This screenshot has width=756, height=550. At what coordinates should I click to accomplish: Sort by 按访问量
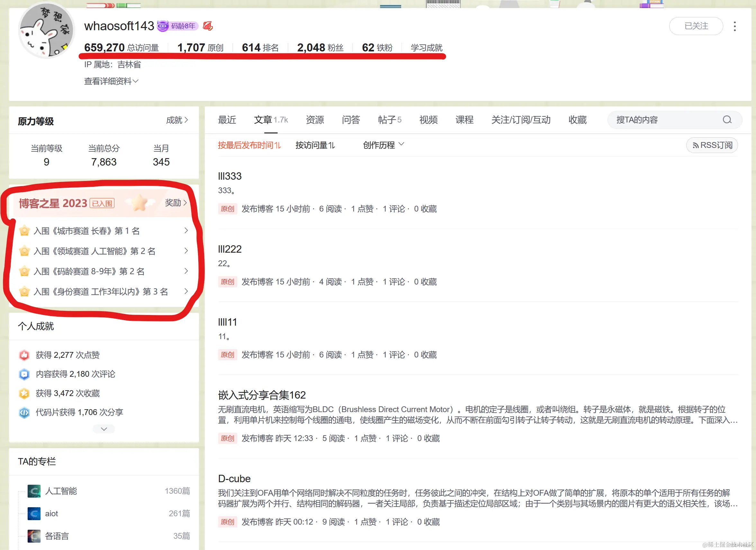[x=315, y=145]
